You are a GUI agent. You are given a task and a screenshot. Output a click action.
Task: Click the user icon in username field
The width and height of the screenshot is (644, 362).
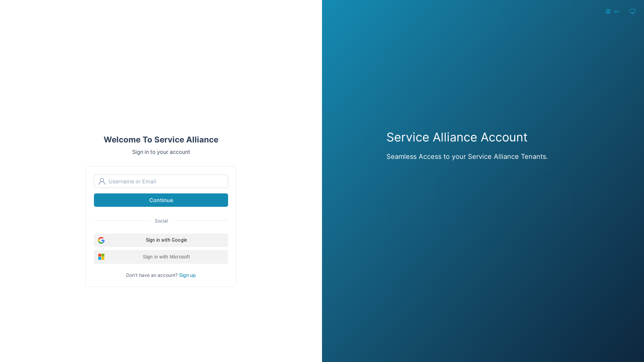click(x=102, y=181)
